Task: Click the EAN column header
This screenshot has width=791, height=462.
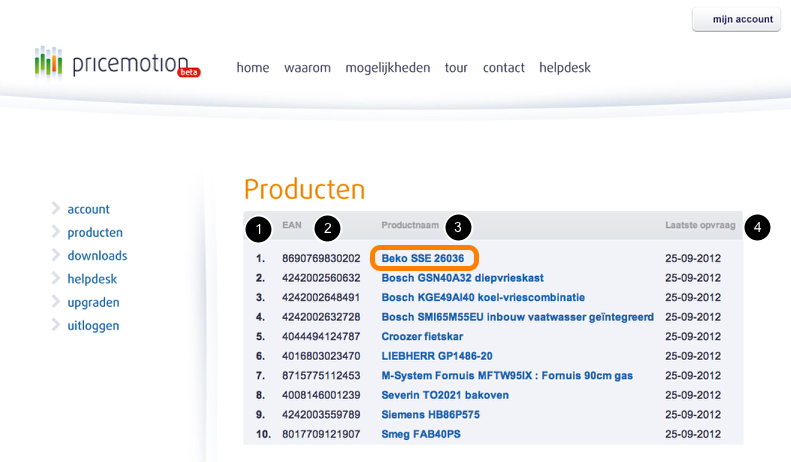Action: point(292,225)
